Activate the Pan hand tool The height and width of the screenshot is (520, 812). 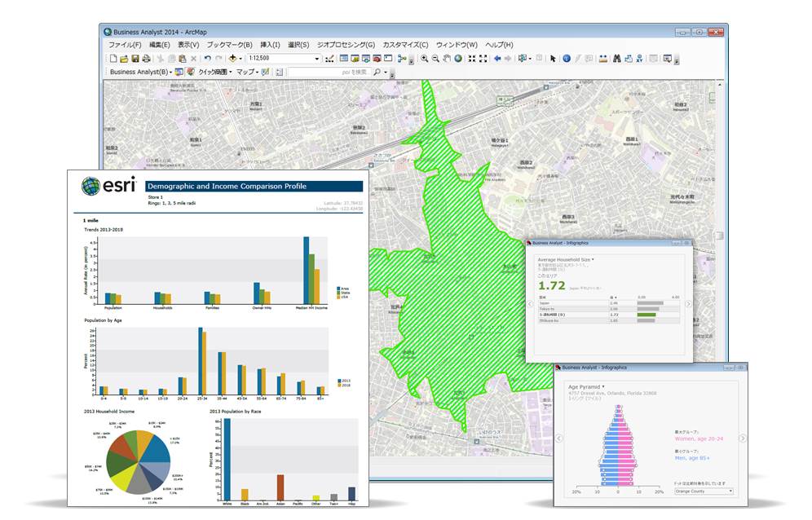(447, 59)
